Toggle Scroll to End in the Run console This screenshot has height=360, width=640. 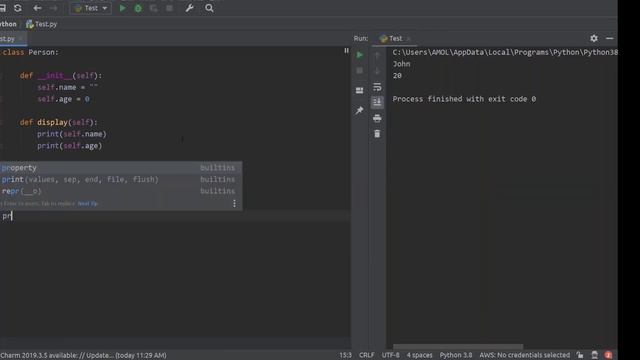click(377, 102)
